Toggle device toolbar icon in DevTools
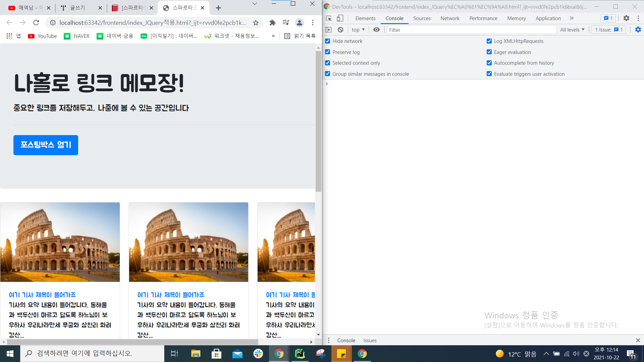This screenshot has width=644, height=362. [340, 18]
